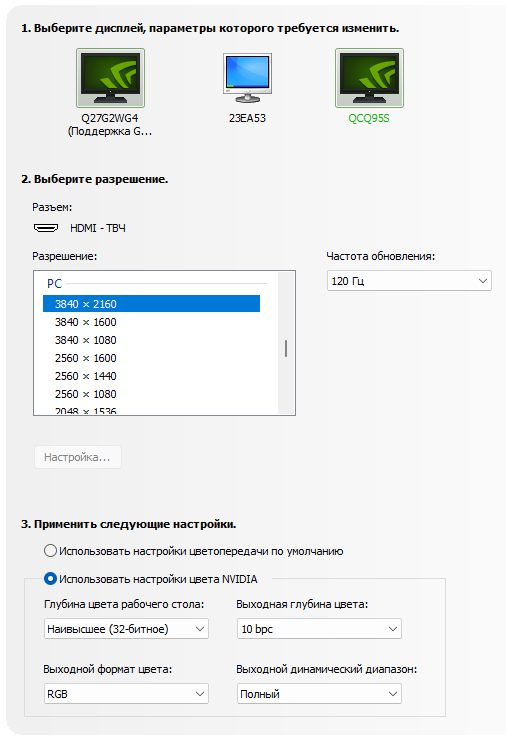
Task: Choose 3840 × 1600 resolution
Action: (151, 322)
